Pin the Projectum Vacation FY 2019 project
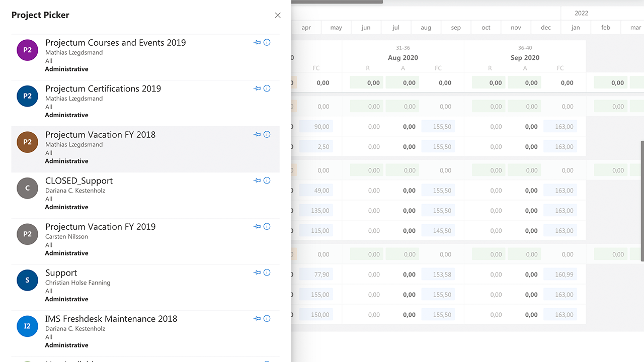 (x=257, y=226)
